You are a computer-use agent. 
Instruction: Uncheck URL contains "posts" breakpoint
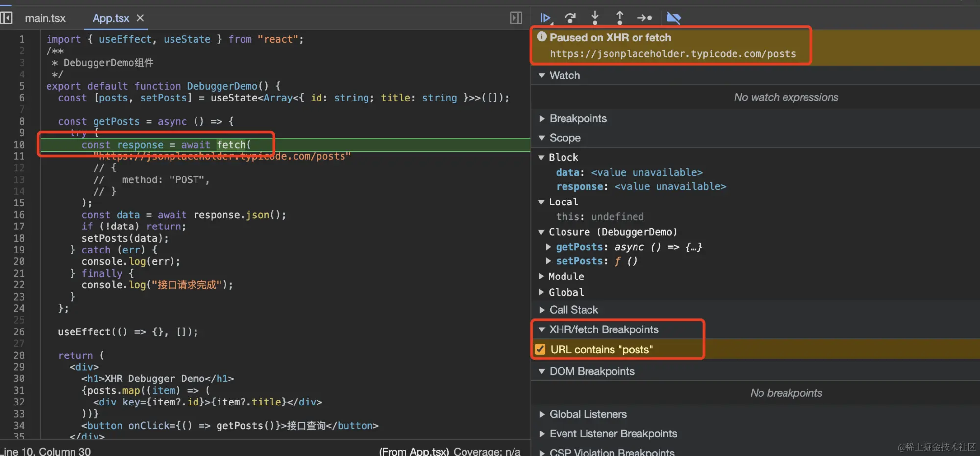(540, 349)
